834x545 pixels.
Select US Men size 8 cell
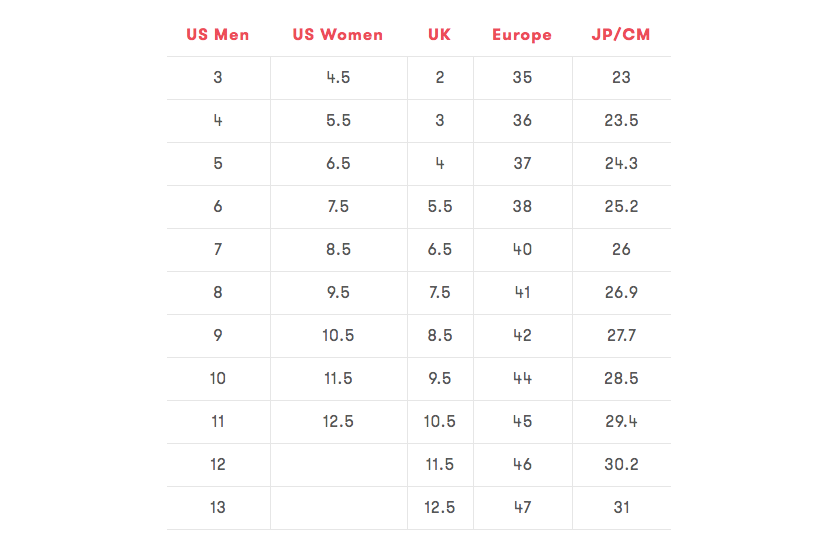[218, 293]
